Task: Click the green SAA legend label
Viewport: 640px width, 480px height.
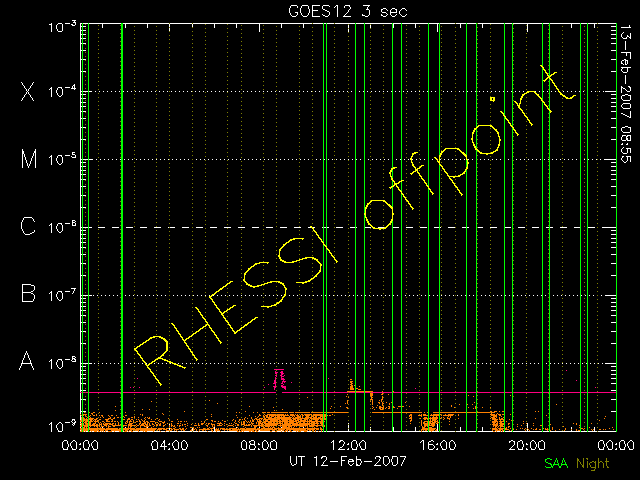Action: tap(556, 463)
